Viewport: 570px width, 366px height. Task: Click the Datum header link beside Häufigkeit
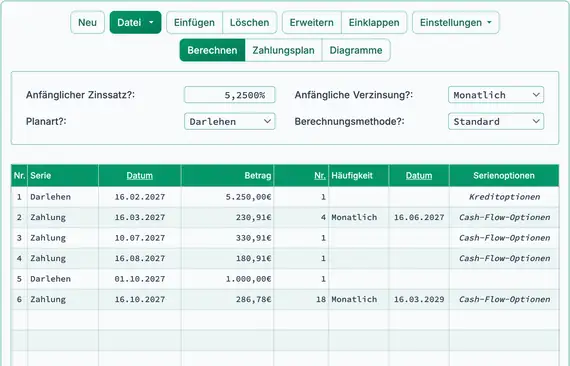coord(419,176)
